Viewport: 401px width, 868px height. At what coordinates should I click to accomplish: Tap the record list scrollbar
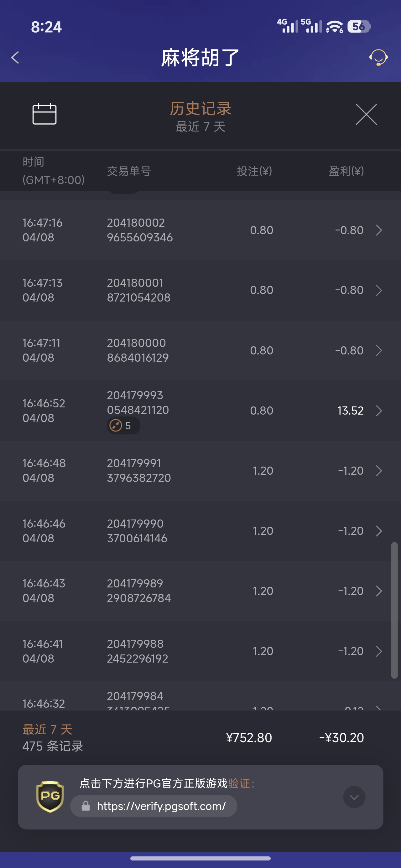coord(394,610)
